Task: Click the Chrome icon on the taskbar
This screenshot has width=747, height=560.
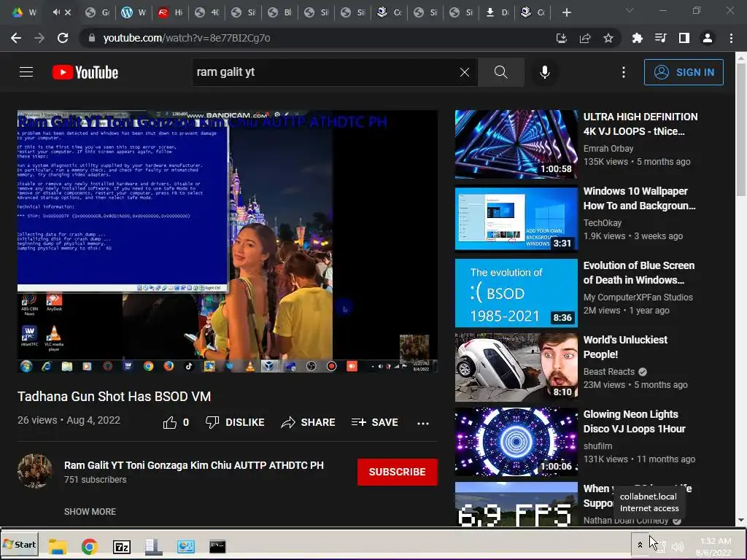Action: 89,546
